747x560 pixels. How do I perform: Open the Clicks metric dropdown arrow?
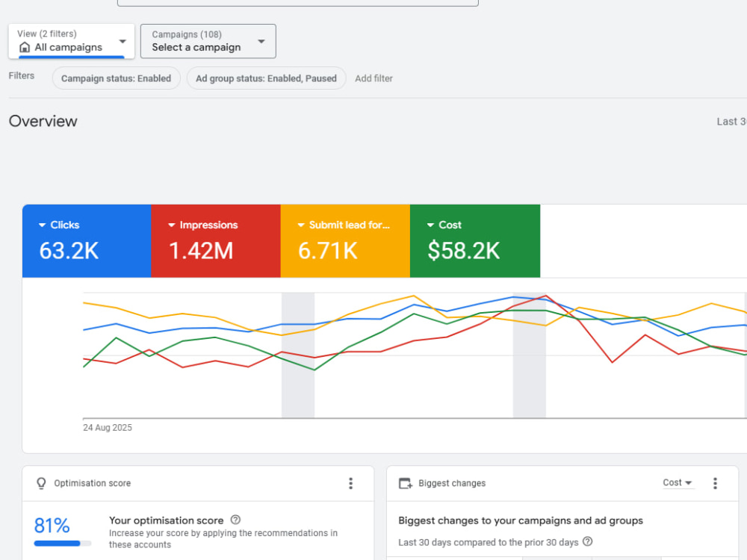click(x=43, y=225)
